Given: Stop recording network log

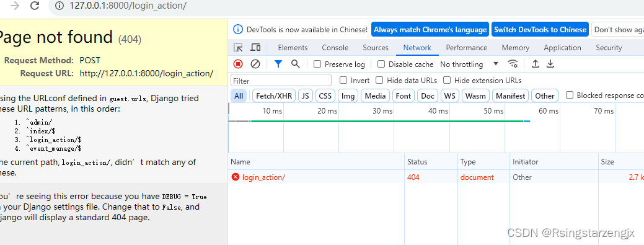Looking at the screenshot, I should point(238,64).
